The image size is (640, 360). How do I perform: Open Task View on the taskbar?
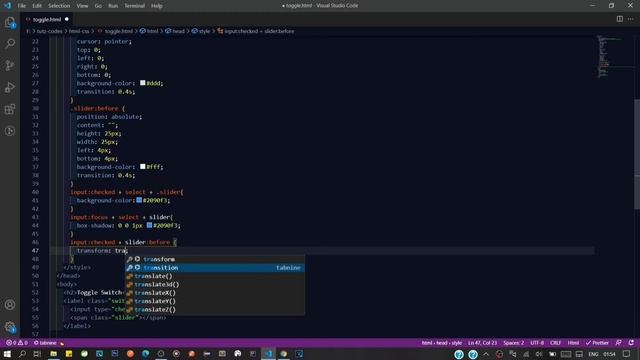click(x=37, y=354)
